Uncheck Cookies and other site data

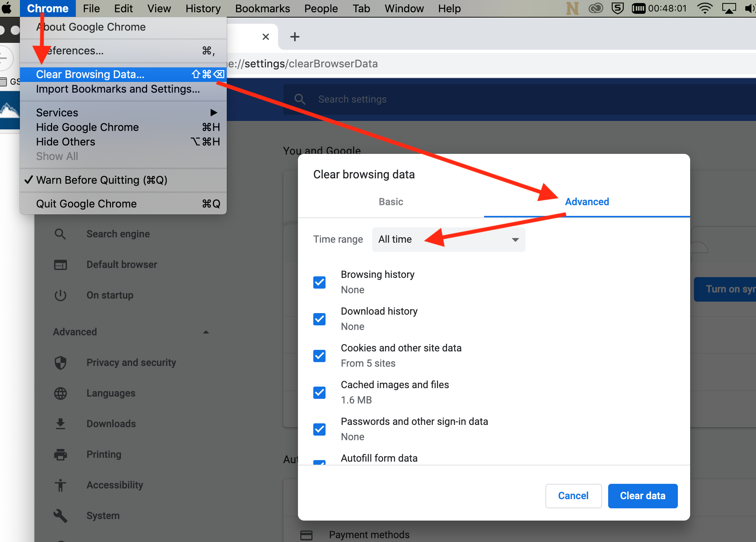pyautogui.click(x=319, y=356)
